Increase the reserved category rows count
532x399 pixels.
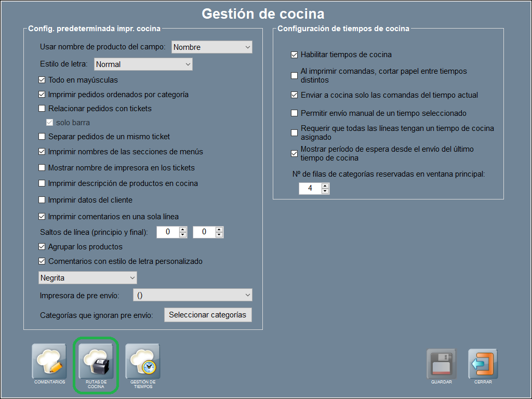click(x=325, y=185)
